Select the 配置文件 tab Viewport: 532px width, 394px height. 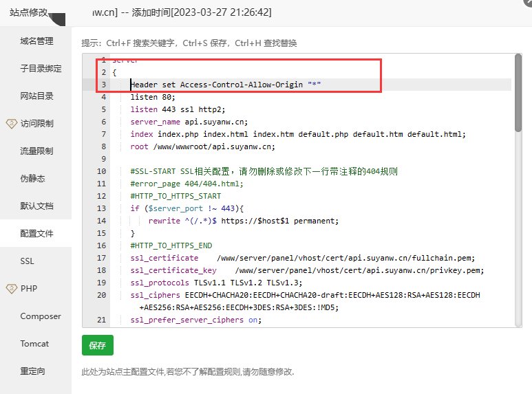click(x=36, y=234)
